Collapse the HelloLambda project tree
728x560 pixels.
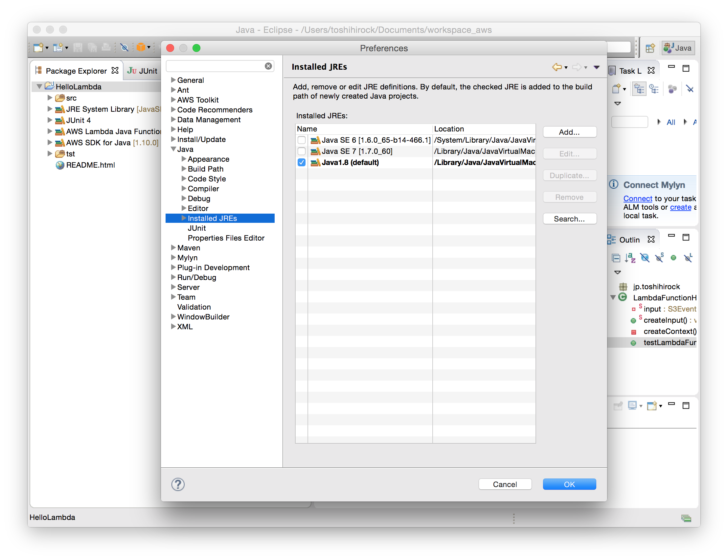(39, 86)
